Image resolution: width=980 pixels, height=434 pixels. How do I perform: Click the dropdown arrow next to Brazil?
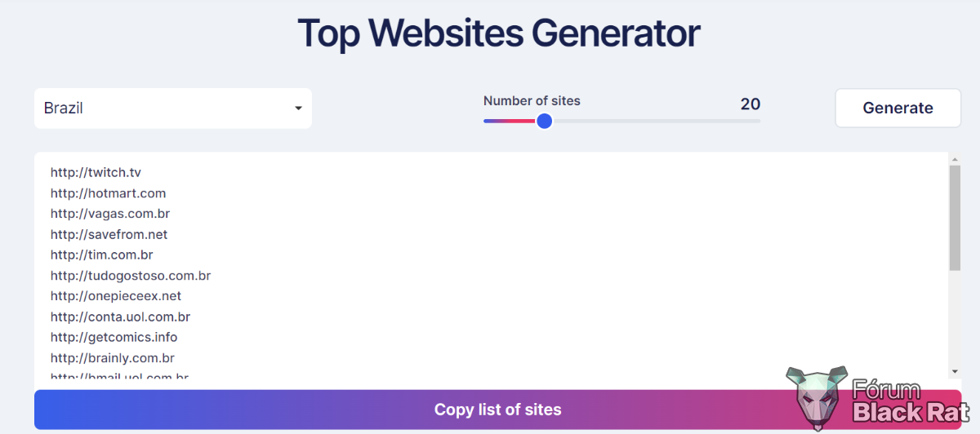tap(298, 108)
